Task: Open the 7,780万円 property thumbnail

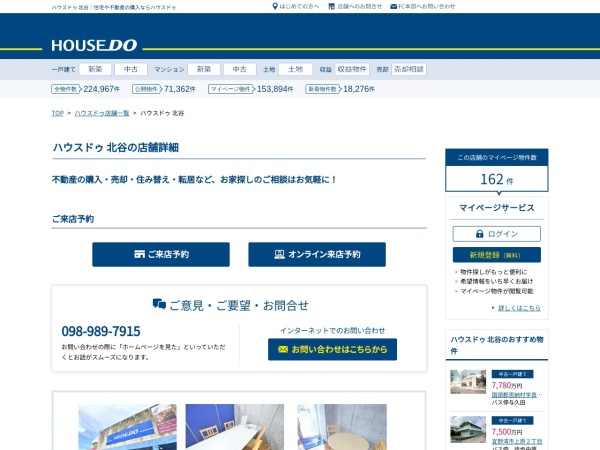Action: (x=468, y=382)
